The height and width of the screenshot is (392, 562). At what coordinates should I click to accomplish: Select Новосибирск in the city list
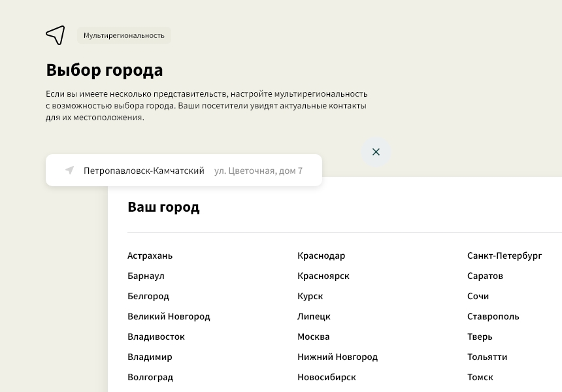[x=326, y=377]
